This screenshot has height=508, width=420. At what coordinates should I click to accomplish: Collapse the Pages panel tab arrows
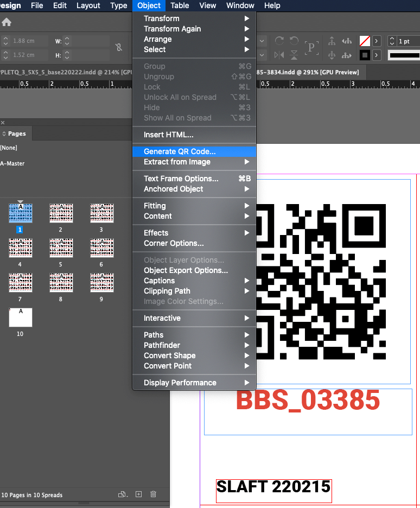4,134
